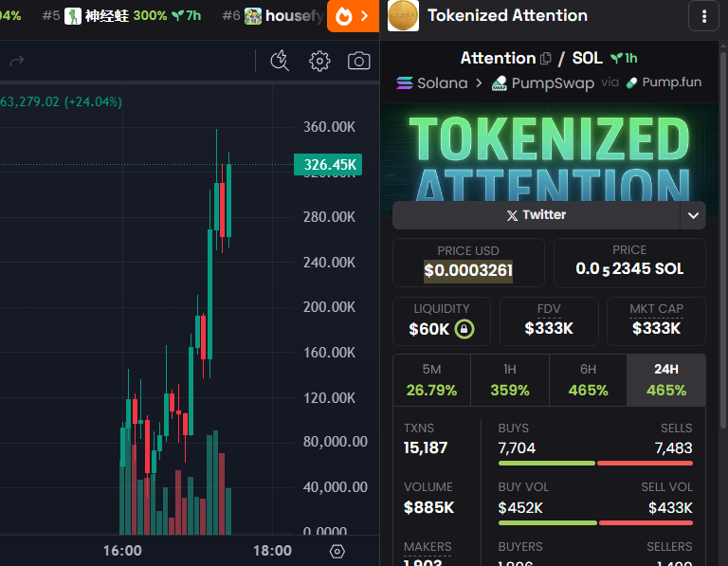Image resolution: width=728 pixels, height=566 pixels.
Task: Click the liquidity lock icon
Action: pyautogui.click(x=464, y=329)
